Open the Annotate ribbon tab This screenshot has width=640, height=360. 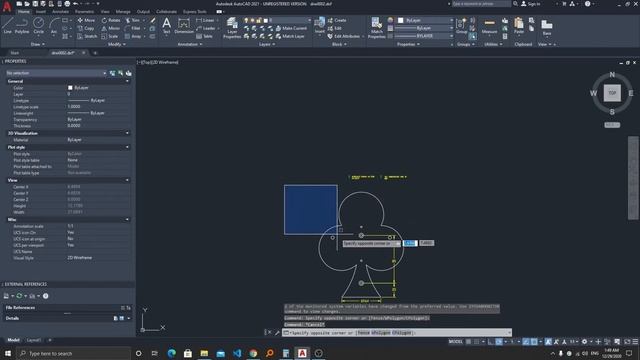pyautogui.click(x=60, y=12)
